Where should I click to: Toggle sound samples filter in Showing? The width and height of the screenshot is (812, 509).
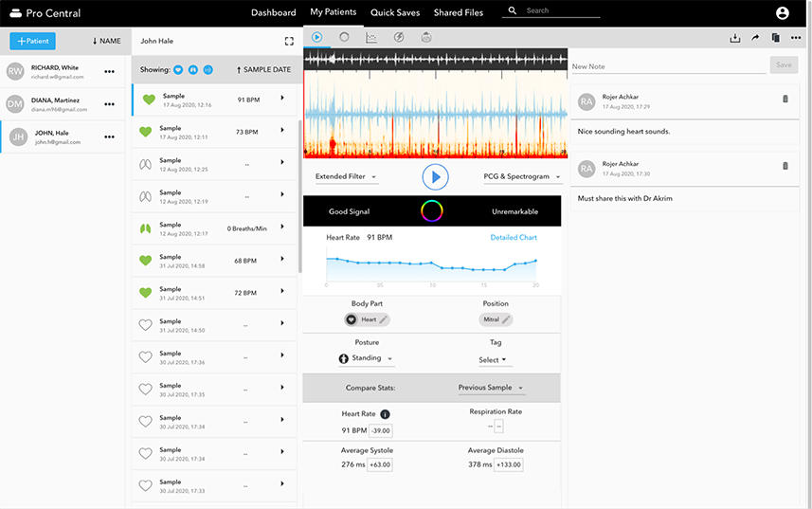(208, 70)
